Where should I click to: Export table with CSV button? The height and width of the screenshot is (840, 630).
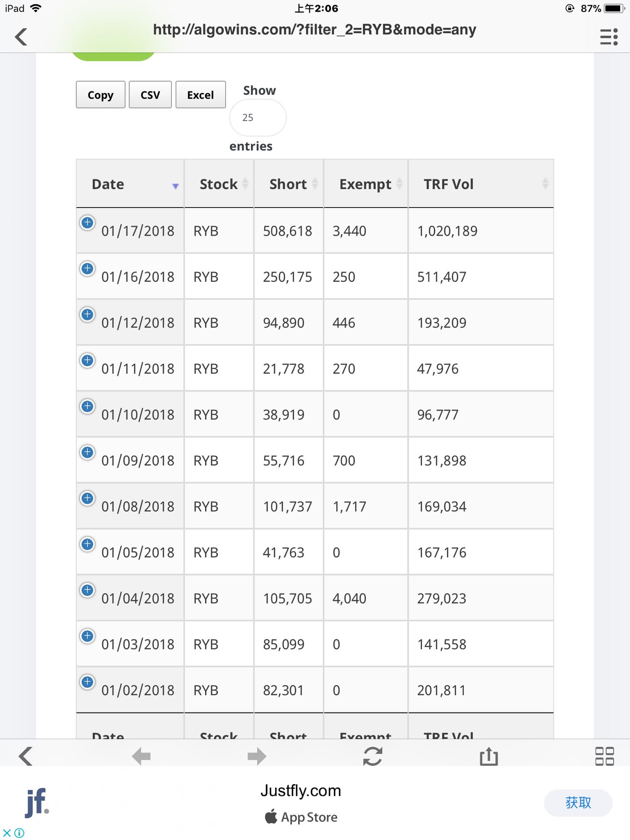[150, 95]
